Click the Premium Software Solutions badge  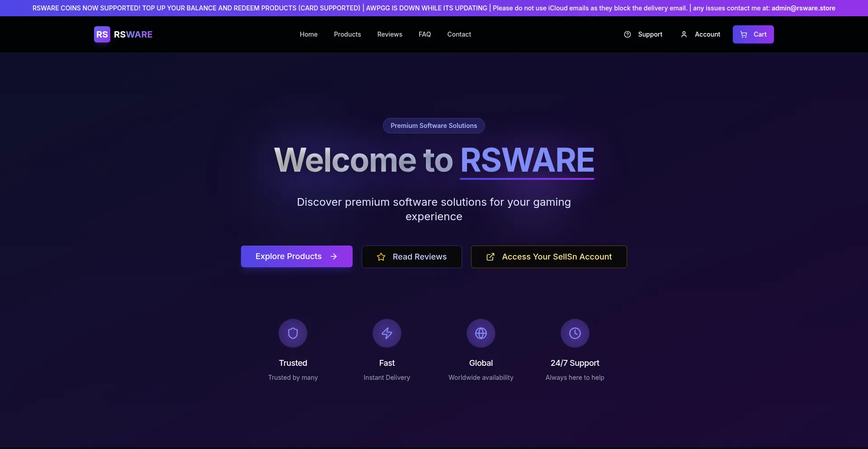point(434,126)
